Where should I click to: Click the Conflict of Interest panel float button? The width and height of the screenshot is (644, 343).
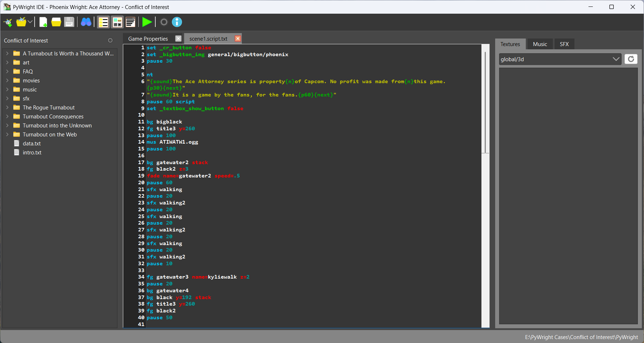coord(110,40)
